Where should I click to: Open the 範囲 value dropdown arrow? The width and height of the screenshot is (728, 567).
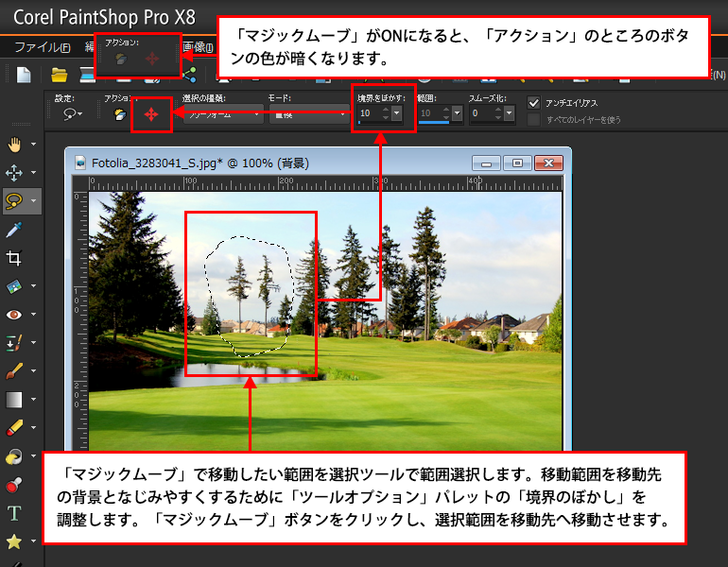click(458, 113)
